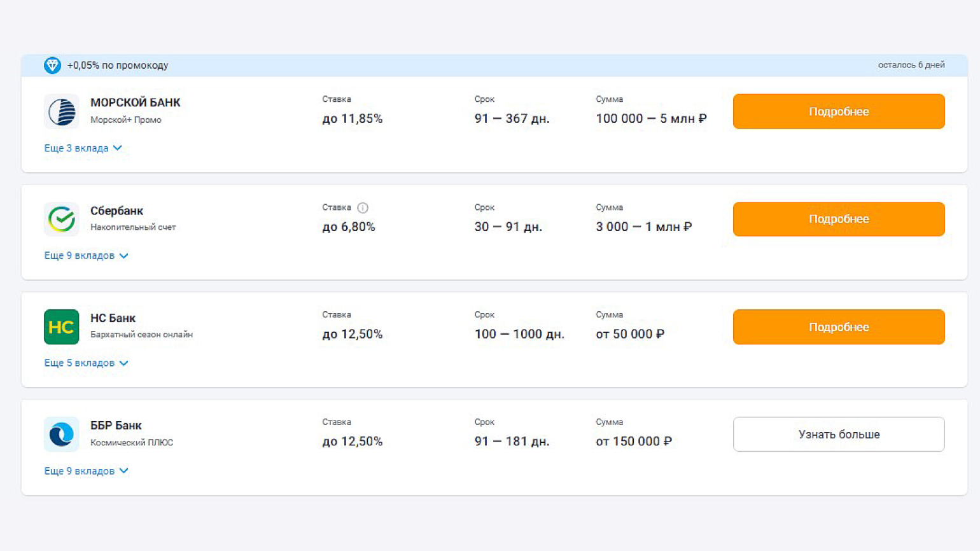
Task: Click the '+0,05% по промокоду' banner text
Action: [x=118, y=65]
